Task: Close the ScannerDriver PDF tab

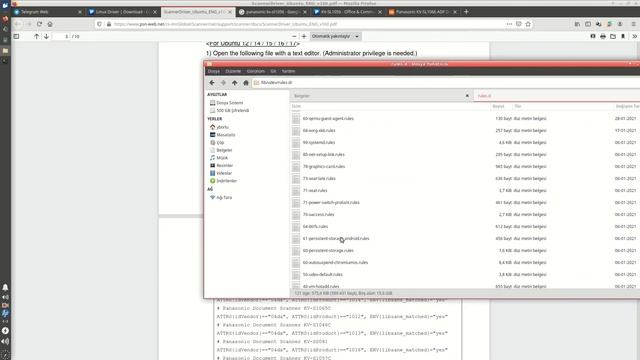Action: [x=230, y=12]
